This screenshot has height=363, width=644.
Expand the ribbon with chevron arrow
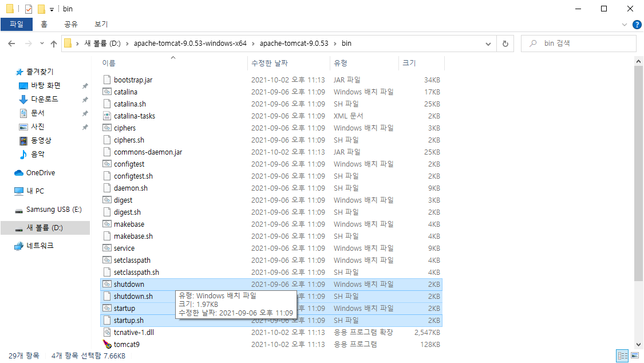pos(625,25)
